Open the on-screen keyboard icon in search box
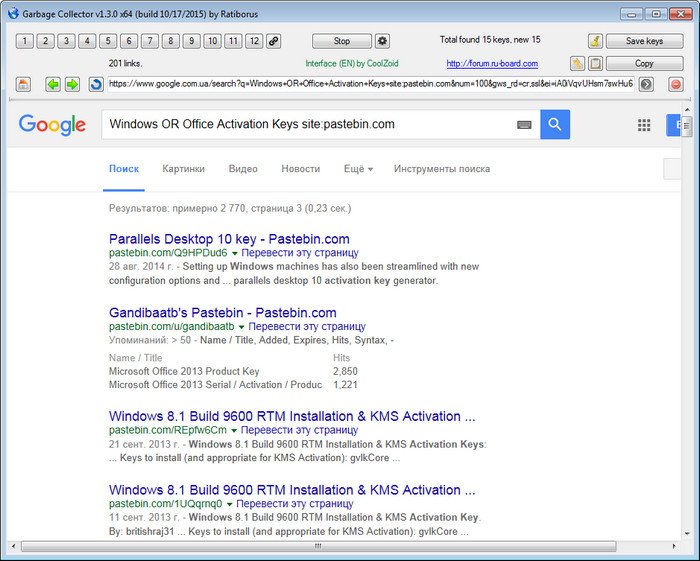700x561 pixels. point(524,125)
